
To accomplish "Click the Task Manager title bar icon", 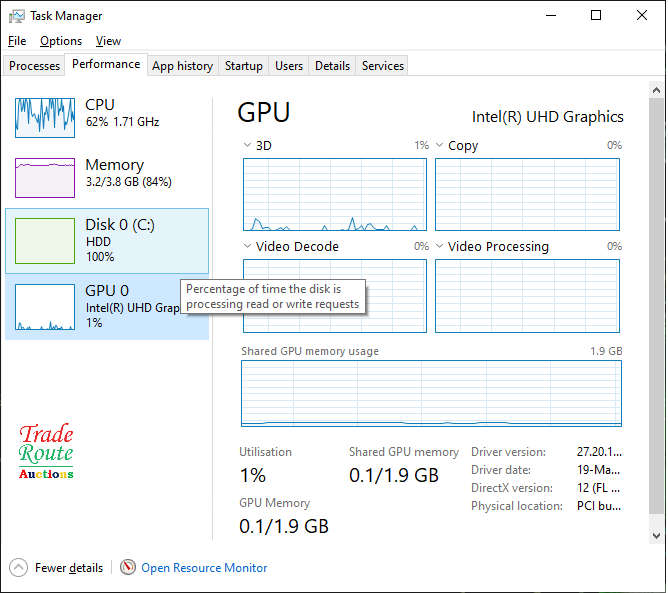I will point(15,16).
